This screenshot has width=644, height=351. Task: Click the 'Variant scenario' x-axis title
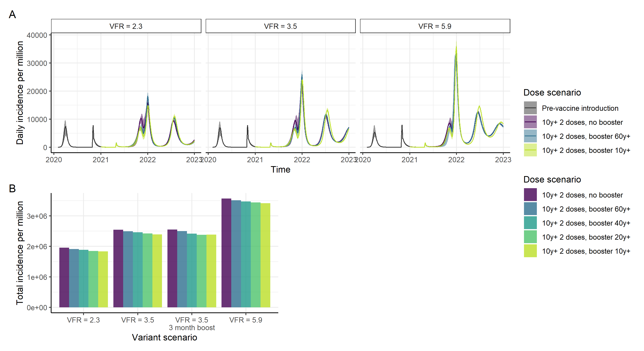click(x=164, y=337)
